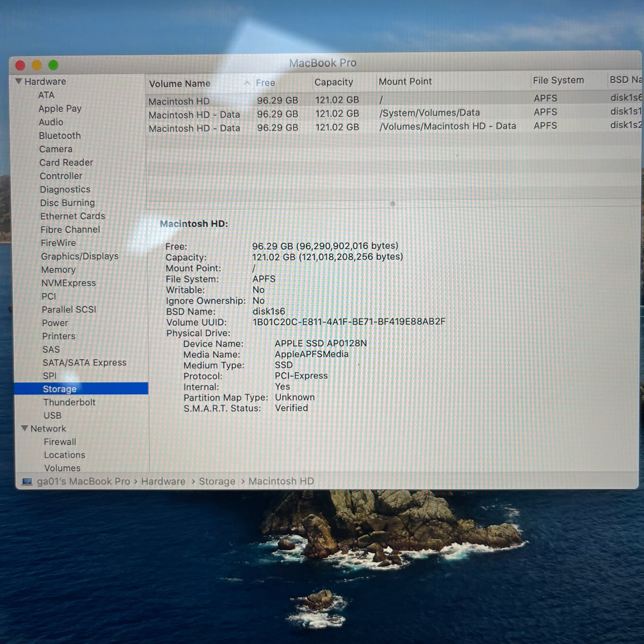
Task: Select Memory in the sidebar
Action: [58, 270]
